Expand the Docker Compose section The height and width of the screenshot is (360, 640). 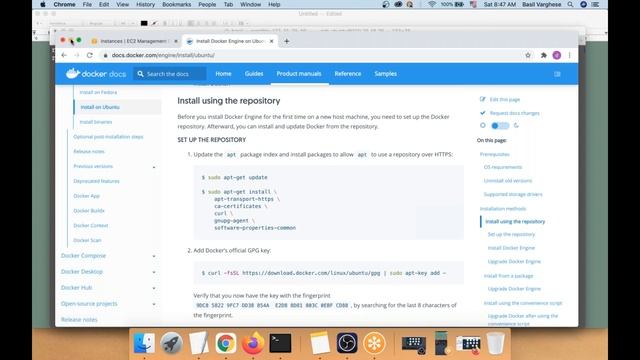(x=154, y=256)
